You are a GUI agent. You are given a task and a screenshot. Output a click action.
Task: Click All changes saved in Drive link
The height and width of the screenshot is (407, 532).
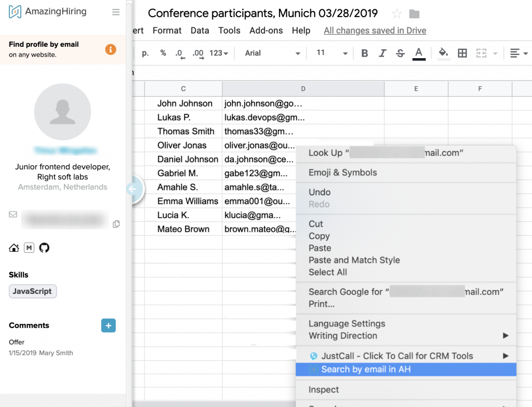tap(375, 31)
